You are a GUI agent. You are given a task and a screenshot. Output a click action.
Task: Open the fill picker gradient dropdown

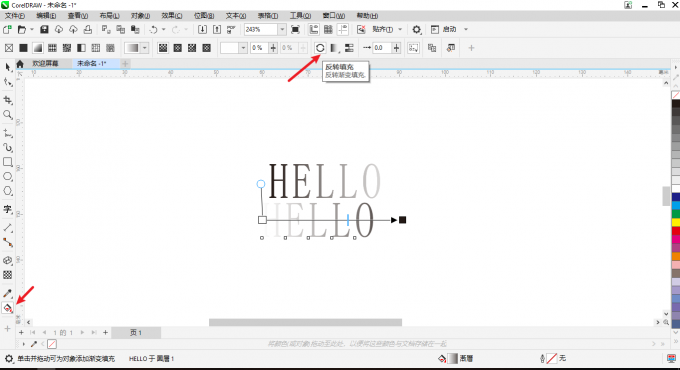point(145,48)
